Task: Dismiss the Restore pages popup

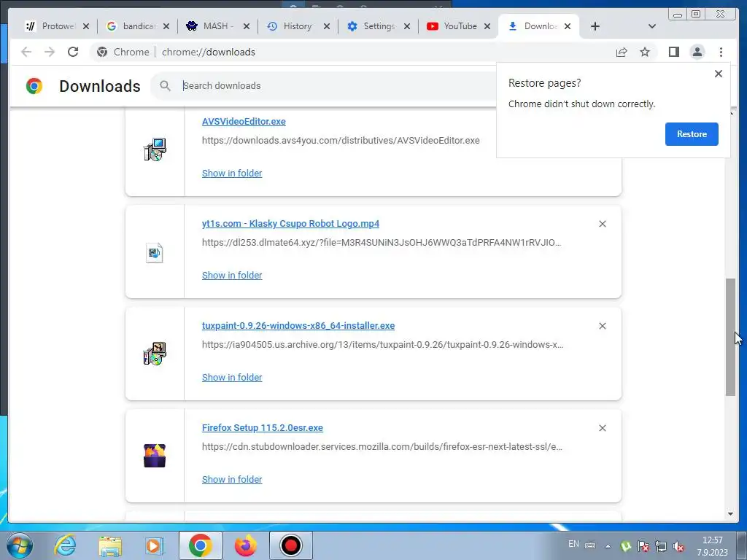Action: (719, 74)
